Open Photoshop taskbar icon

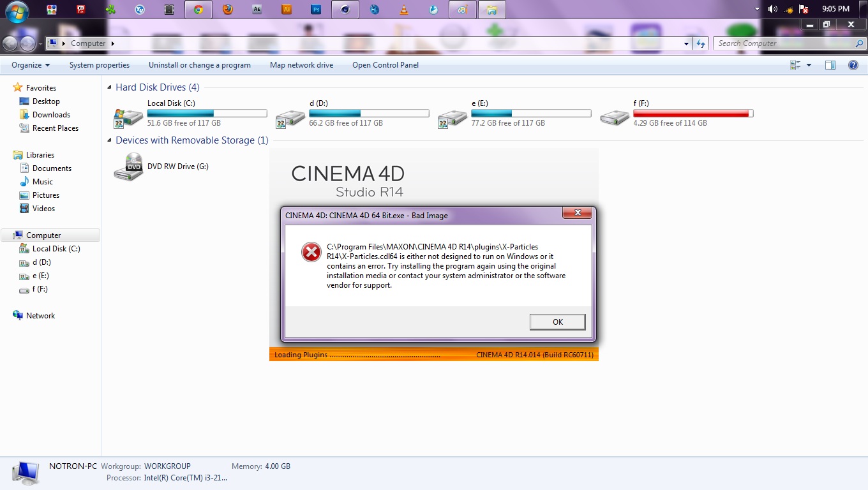coord(316,10)
